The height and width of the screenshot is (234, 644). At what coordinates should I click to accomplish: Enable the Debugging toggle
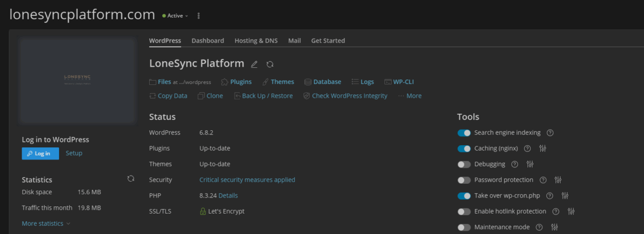tap(464, 164)
